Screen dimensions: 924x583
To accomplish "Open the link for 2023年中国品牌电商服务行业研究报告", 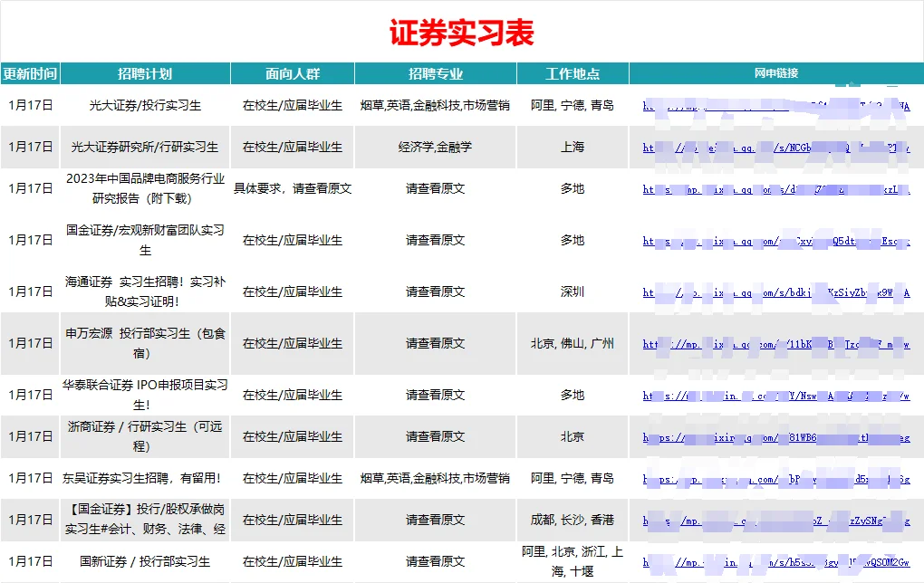I will pyautogui.click(x=776, y=189).
